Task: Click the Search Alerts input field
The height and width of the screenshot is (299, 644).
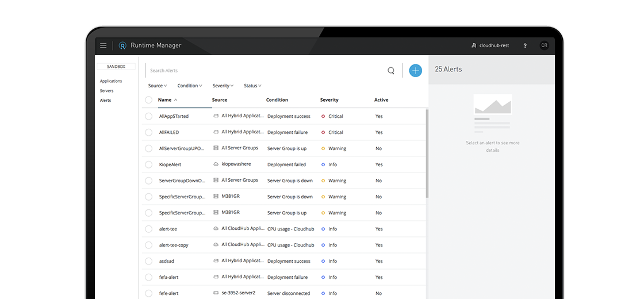Action: pyautogui.click(x=266, y=71)
